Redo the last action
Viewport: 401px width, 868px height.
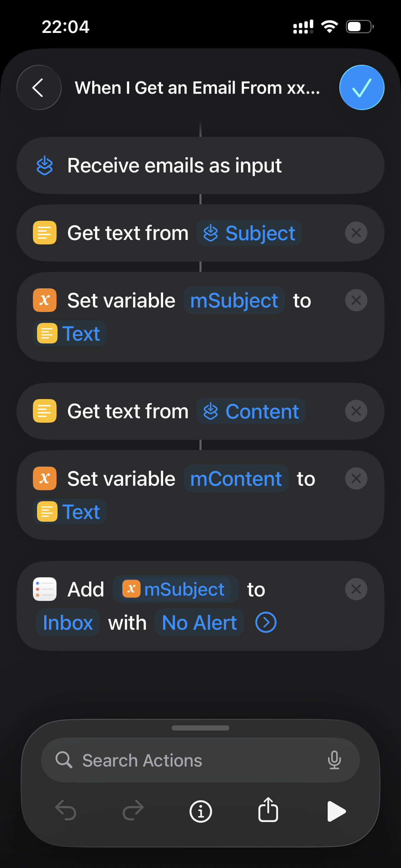[x=133, y=811]
